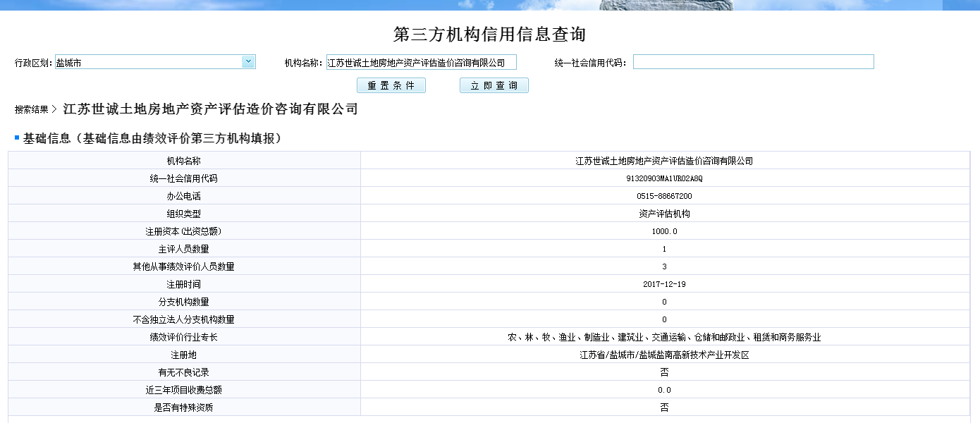Click the 机构名称 value cell in the table
The width and height of the screenshot is (980, 423).
(x=664, y=161)
